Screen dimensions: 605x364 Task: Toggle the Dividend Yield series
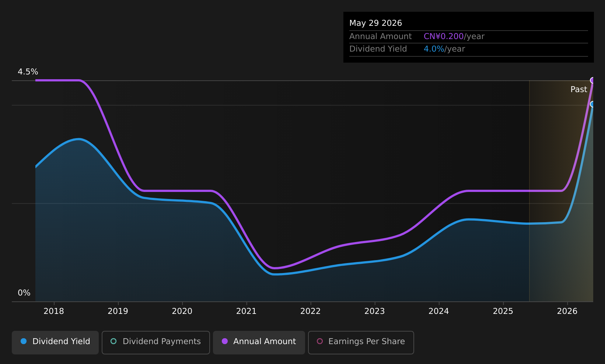pos(55,342)
